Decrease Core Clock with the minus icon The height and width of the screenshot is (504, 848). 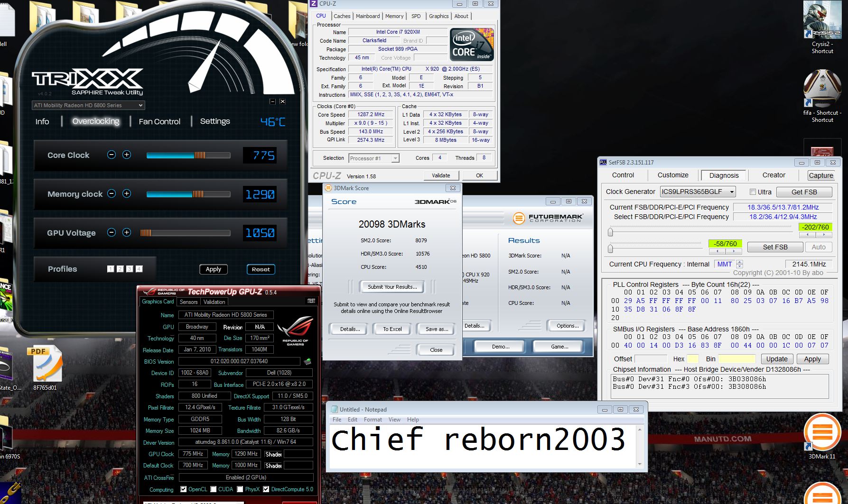coord(112,155)
